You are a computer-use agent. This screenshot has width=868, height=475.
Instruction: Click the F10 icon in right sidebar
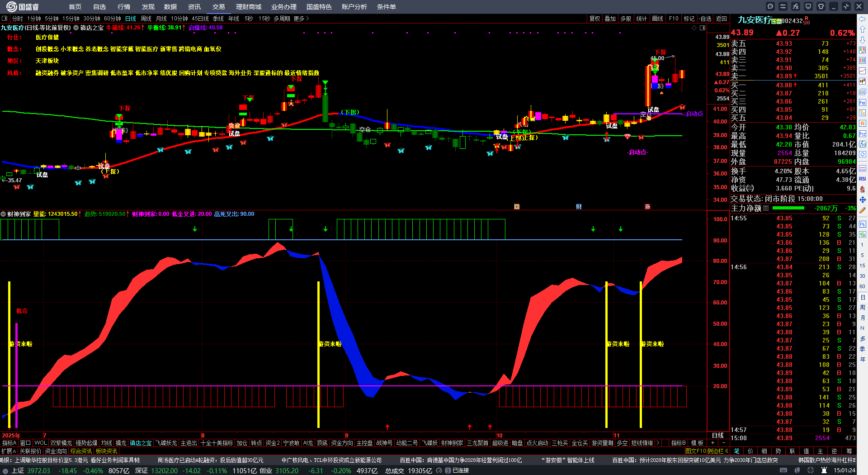coord(863,103)
